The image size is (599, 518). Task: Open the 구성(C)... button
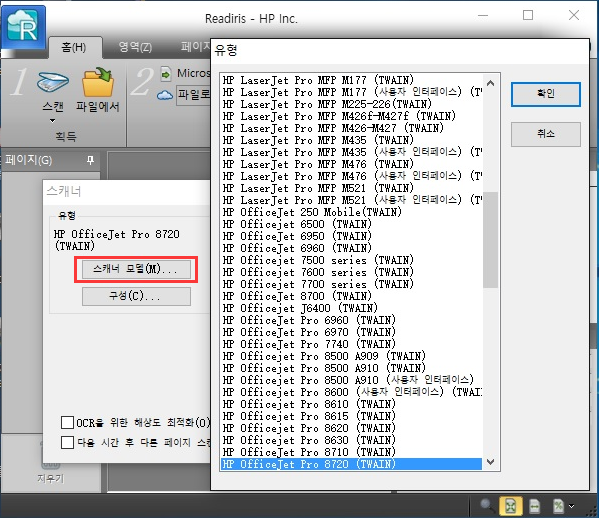click(136, 296)
